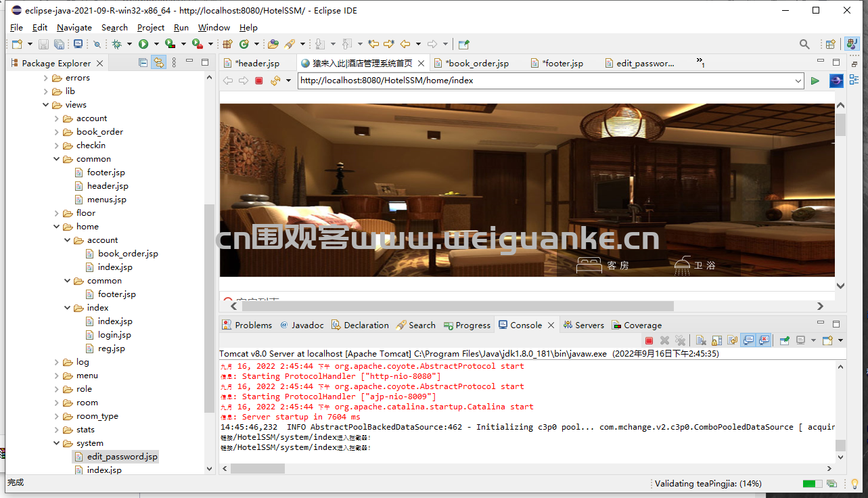Open the Run button dropdown arrow

[156, 44]
